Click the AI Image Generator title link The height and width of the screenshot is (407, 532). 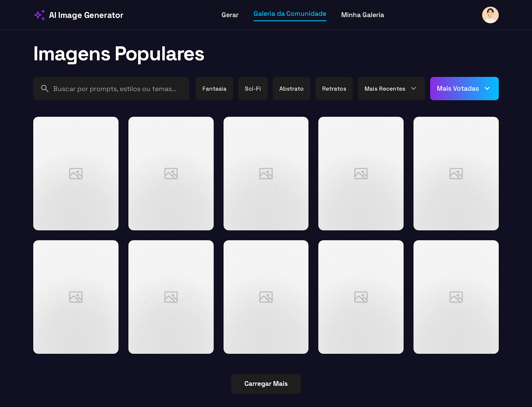86,15
